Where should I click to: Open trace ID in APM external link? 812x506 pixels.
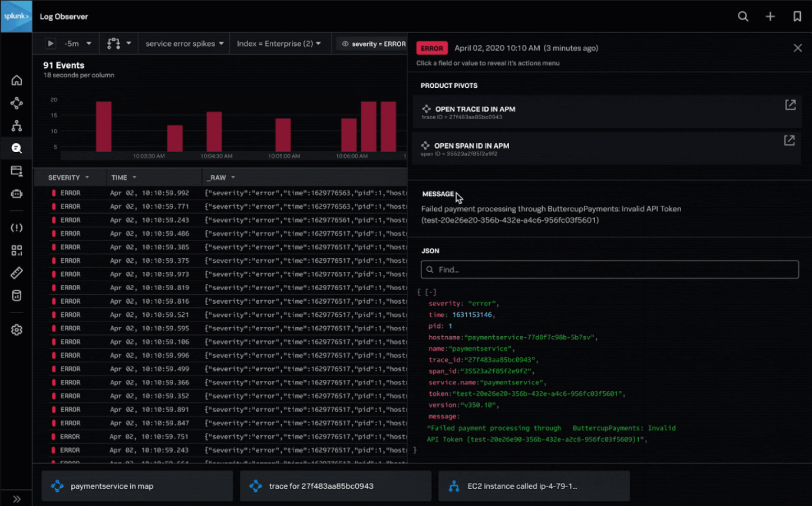(x=790, y=105)
